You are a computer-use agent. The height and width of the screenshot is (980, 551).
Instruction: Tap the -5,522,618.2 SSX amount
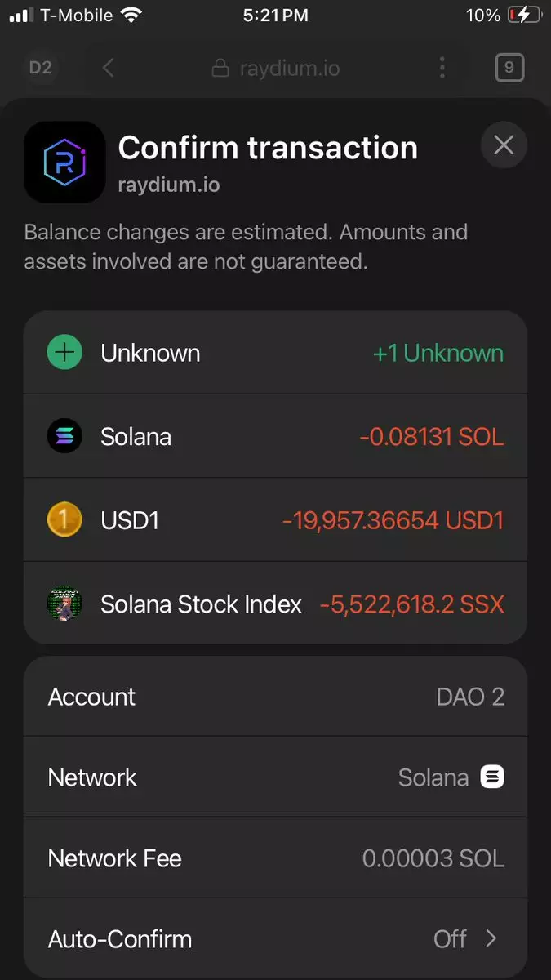[x=411, y=604]
